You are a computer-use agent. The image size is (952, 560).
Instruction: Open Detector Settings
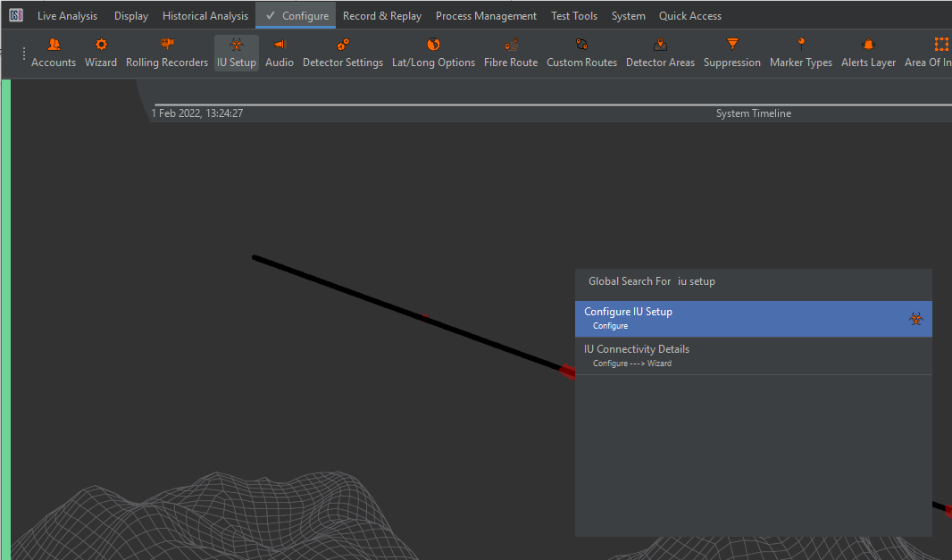point(343,53)
